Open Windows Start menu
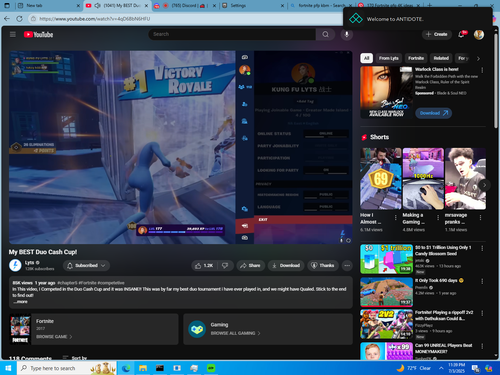The width and height of the screenshot is (500, 375). pos(8,368)
